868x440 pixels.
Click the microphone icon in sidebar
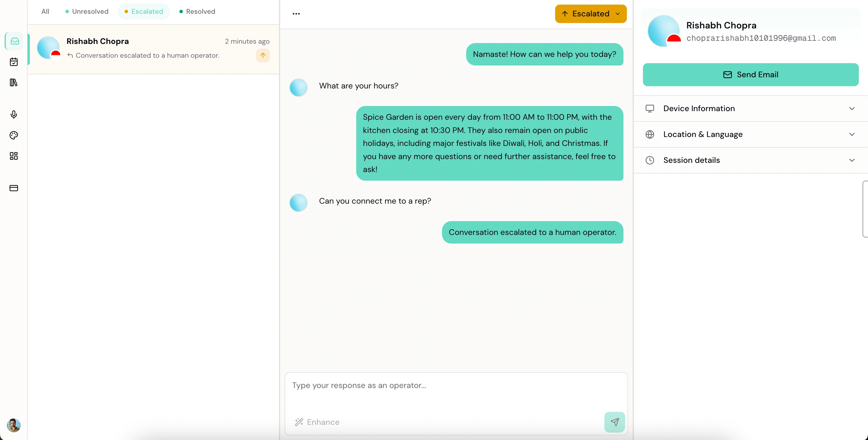(14, 115)
